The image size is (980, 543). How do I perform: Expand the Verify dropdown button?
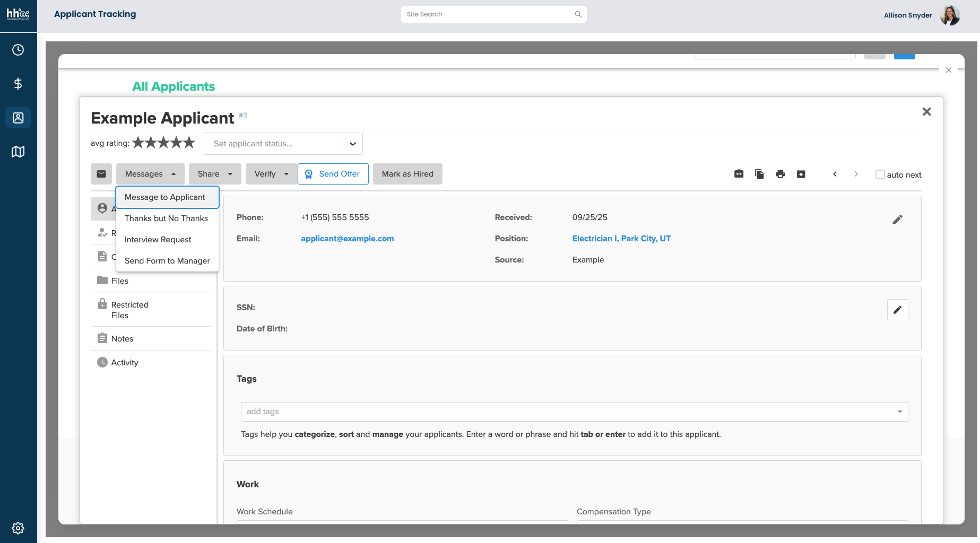coord(271,174)
